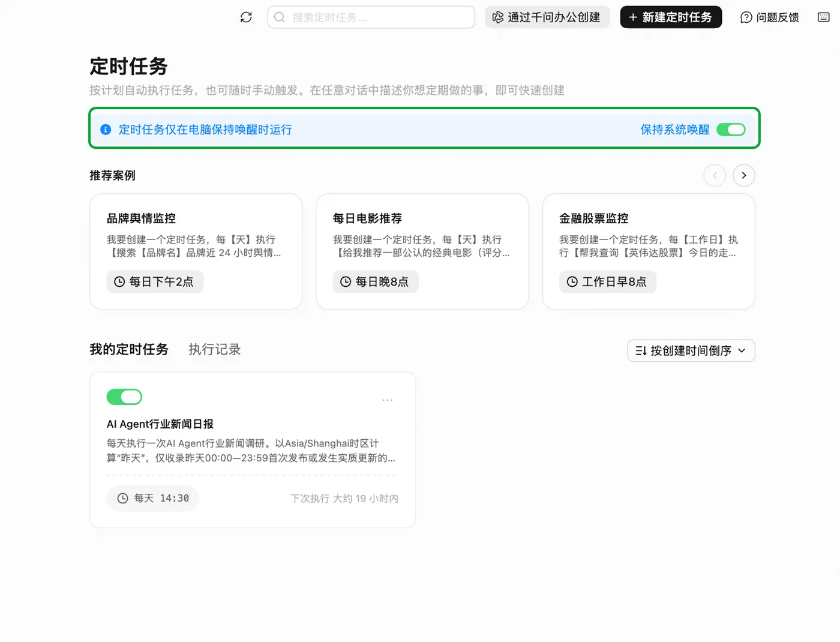The width and height of the screenshot is (840, 642).
Task: Click the 定时任务 page heading
Action: (128, 66)
